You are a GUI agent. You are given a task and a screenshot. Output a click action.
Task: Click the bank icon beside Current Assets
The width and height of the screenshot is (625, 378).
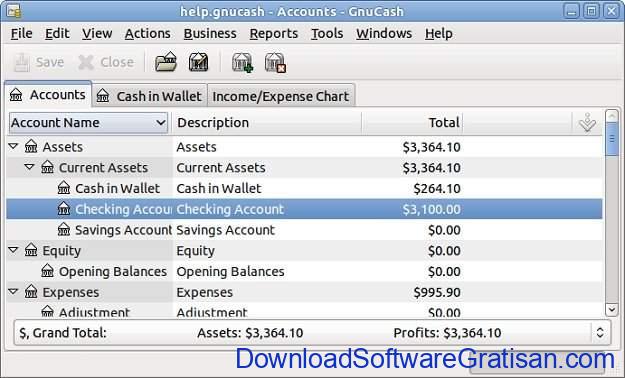tap(47, 167)
